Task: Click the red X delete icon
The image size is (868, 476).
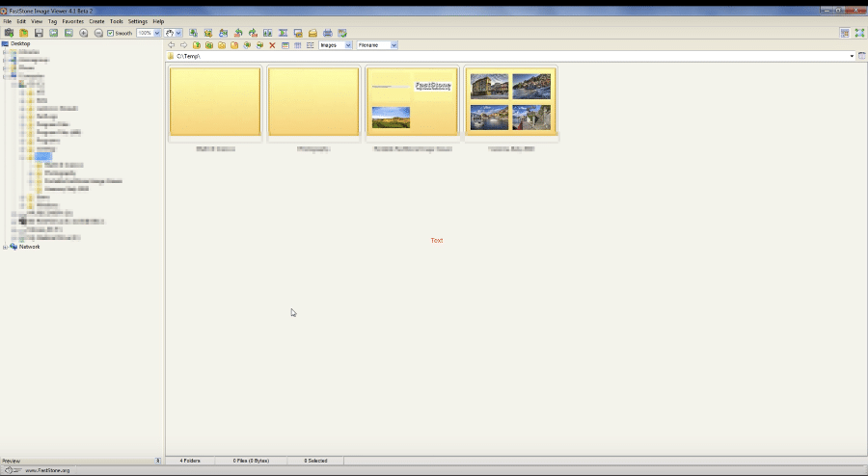Action: [x=272, y=45]
